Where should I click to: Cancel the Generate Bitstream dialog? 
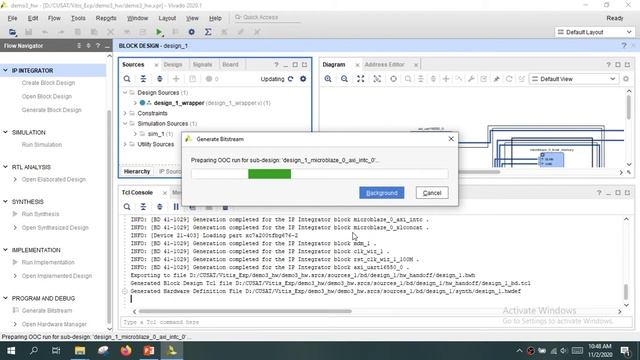click(x=432, y=193)
